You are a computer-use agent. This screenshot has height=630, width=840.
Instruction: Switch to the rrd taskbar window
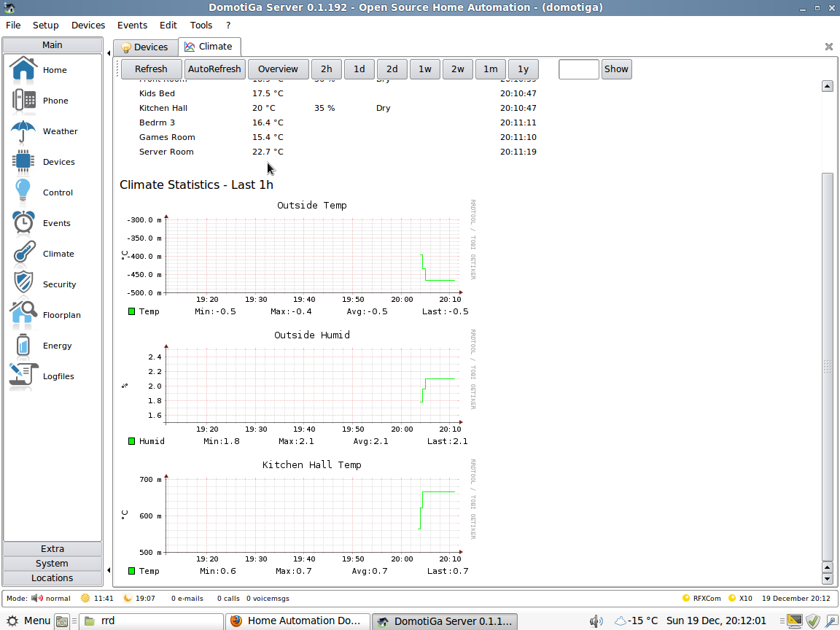152,621
